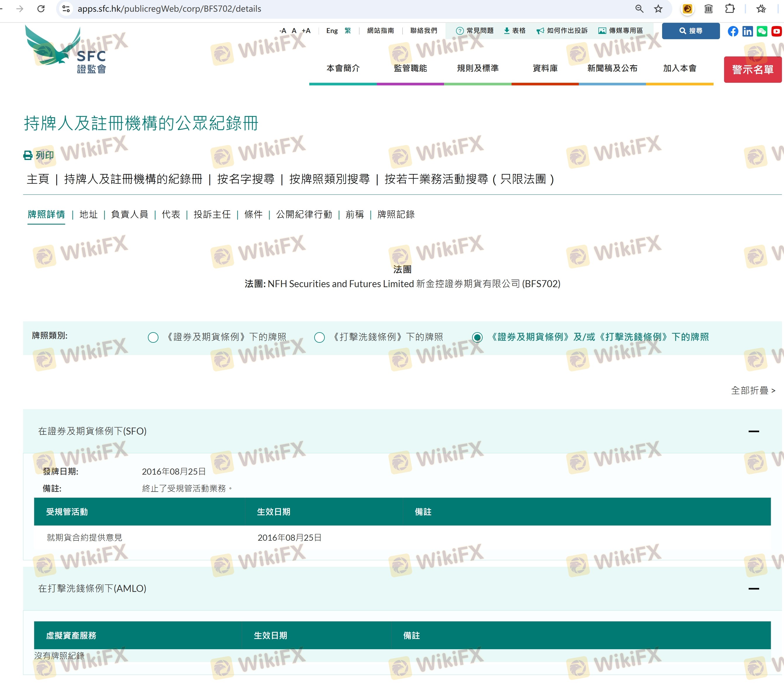
Task: Collapse the 在證券及期貨條例下(SFO) section
Action: click(753, 431)
